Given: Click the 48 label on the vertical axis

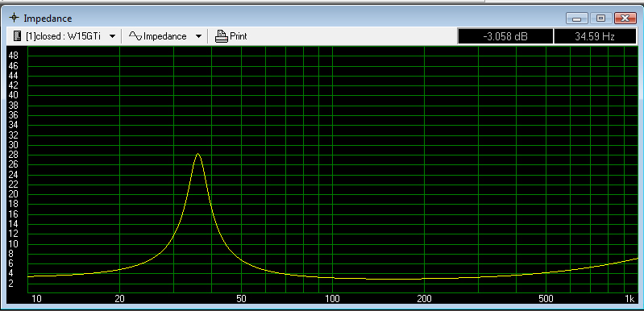Looking at the screenshot, I should [13, 56].
